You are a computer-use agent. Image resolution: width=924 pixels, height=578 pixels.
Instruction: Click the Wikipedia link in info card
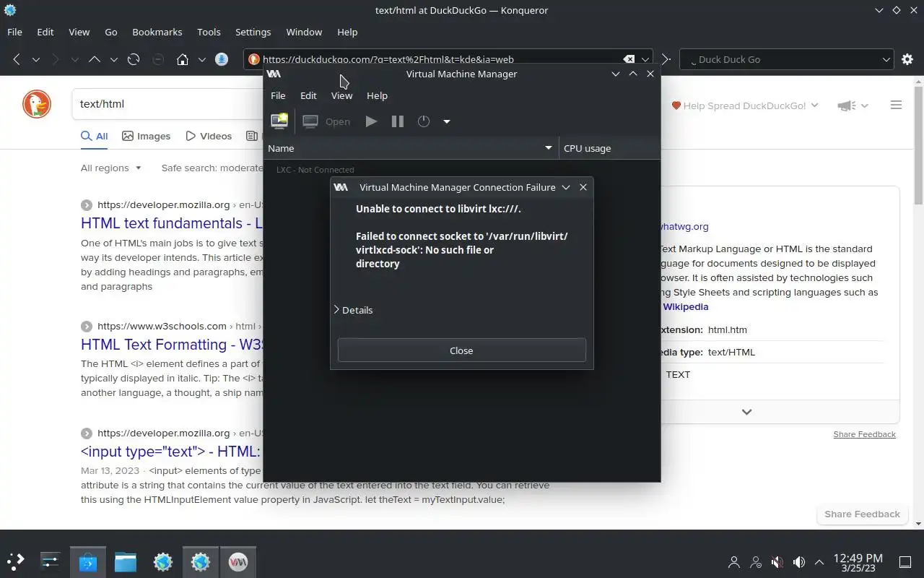(685, 306)
